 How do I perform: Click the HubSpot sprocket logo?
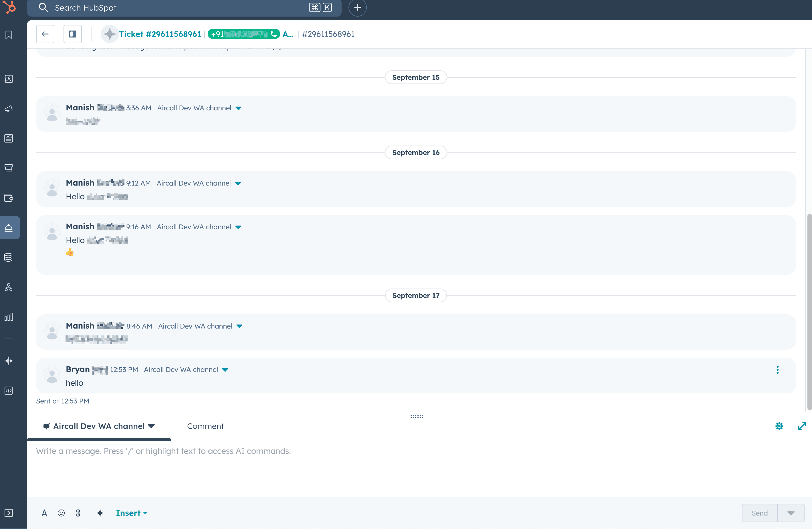[x=10, y=7]
